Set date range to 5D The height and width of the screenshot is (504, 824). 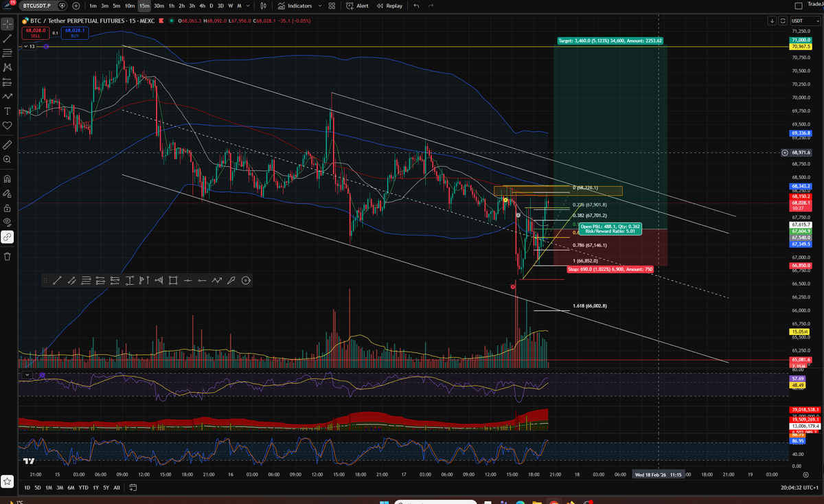(38, 488)
